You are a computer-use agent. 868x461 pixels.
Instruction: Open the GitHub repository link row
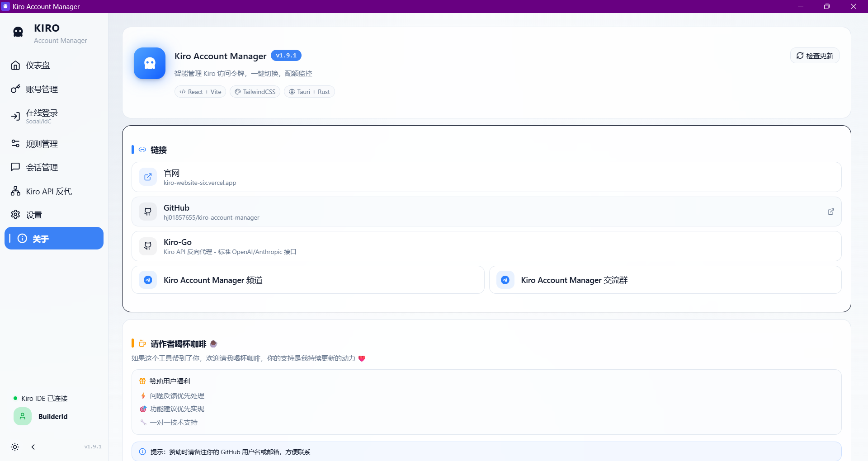pos(486,212)
